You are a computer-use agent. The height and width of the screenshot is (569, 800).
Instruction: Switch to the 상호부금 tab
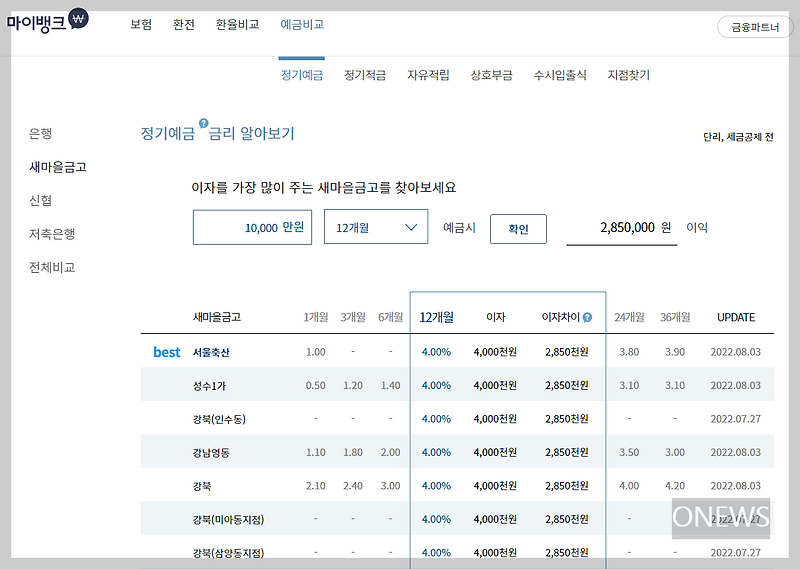[491, 75]
